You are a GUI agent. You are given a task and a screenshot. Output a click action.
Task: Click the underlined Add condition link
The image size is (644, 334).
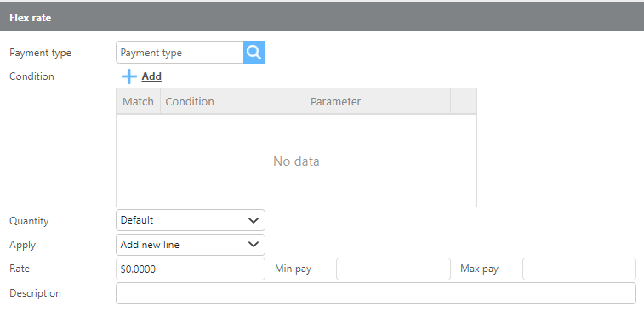pyautogui.click(x=151, y=76)
